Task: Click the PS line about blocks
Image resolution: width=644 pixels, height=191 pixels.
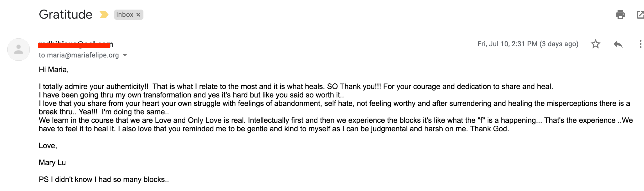Action: click(104, 179)
